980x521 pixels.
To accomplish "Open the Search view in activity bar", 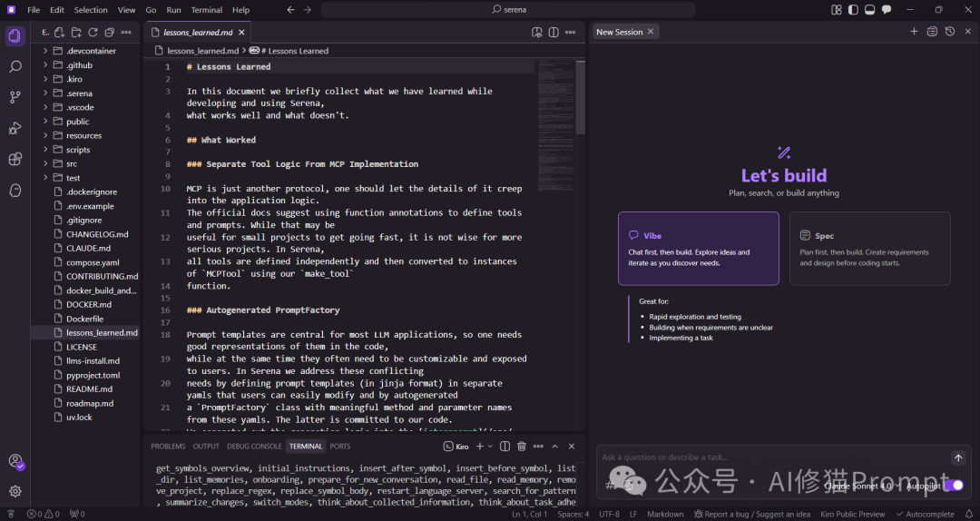I will (15, 66).
